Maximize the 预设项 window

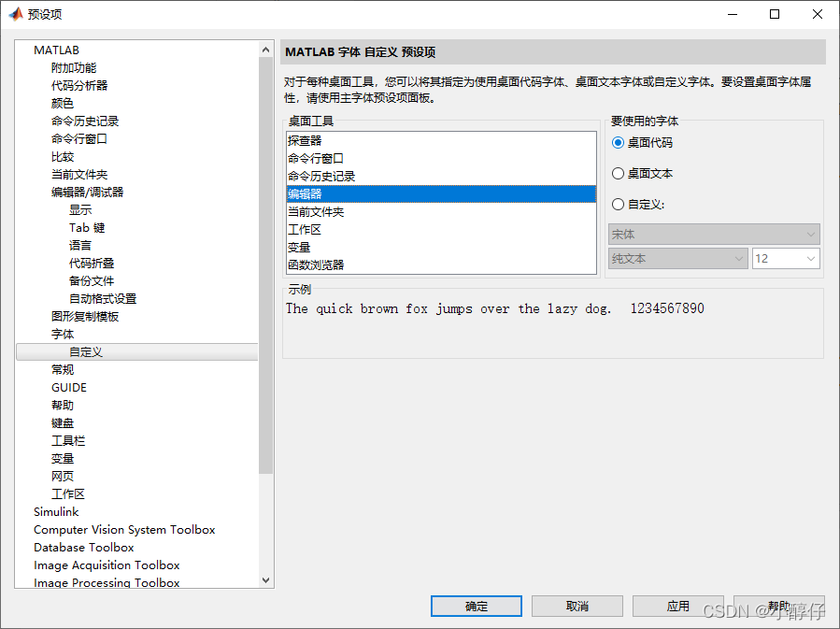(x=775, y=14)
